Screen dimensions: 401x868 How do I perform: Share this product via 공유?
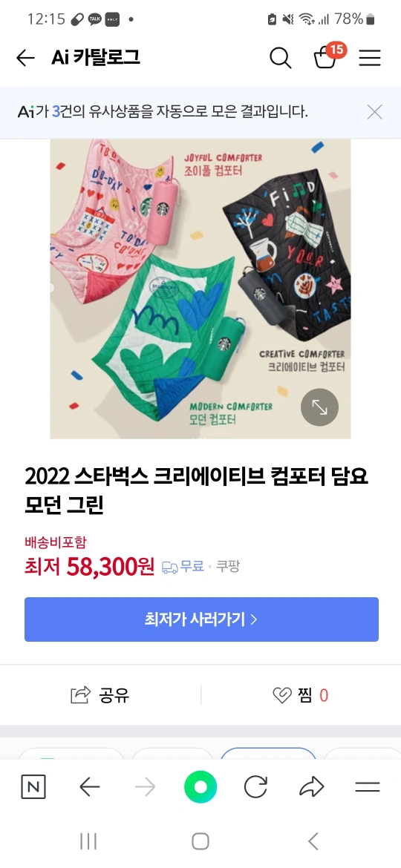pos(100,694)
